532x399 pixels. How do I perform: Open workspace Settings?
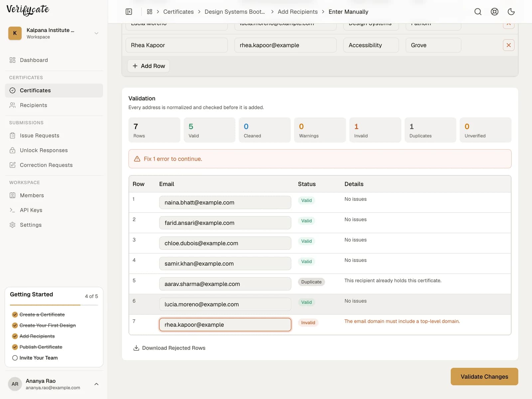point(54,225)
